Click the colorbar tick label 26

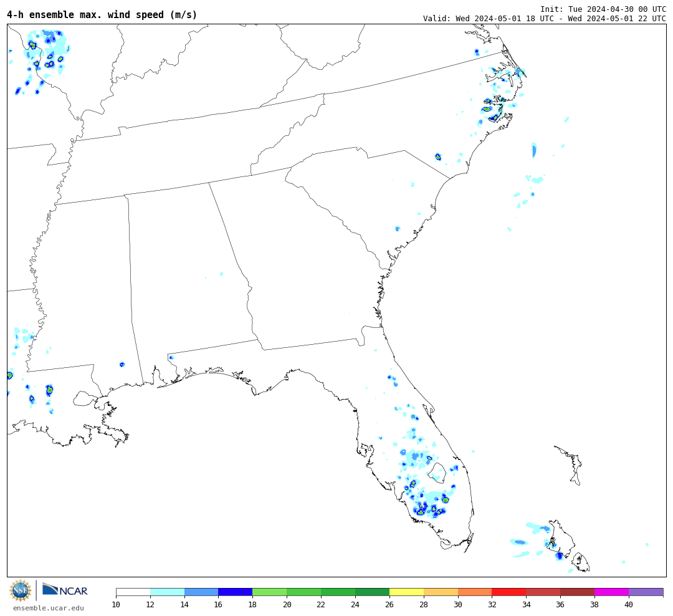click(389, 604)
